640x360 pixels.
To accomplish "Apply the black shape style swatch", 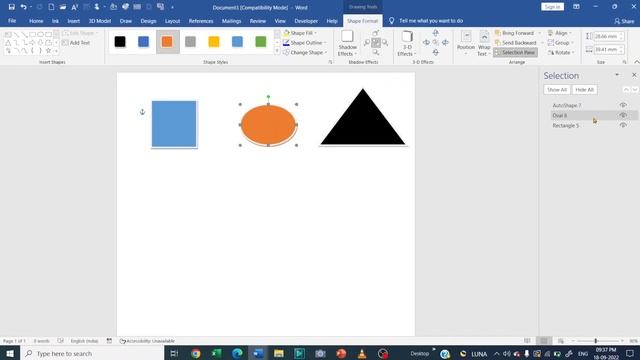I will (x=120, y=42).
